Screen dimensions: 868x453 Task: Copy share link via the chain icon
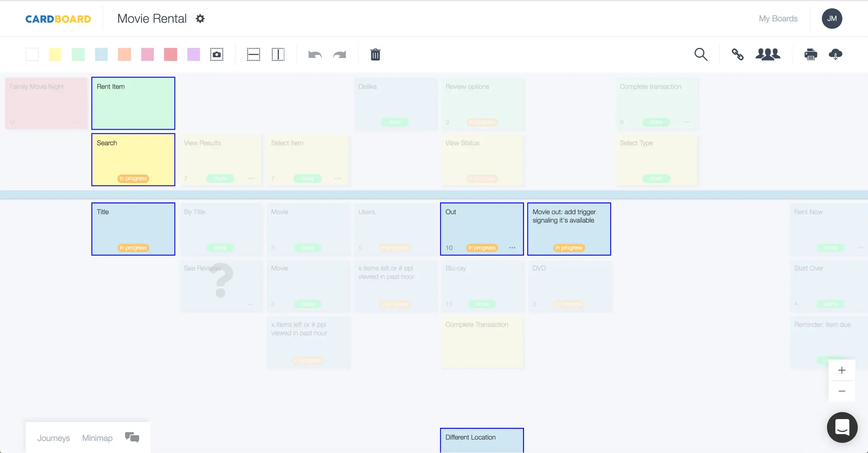coord(738,54)
